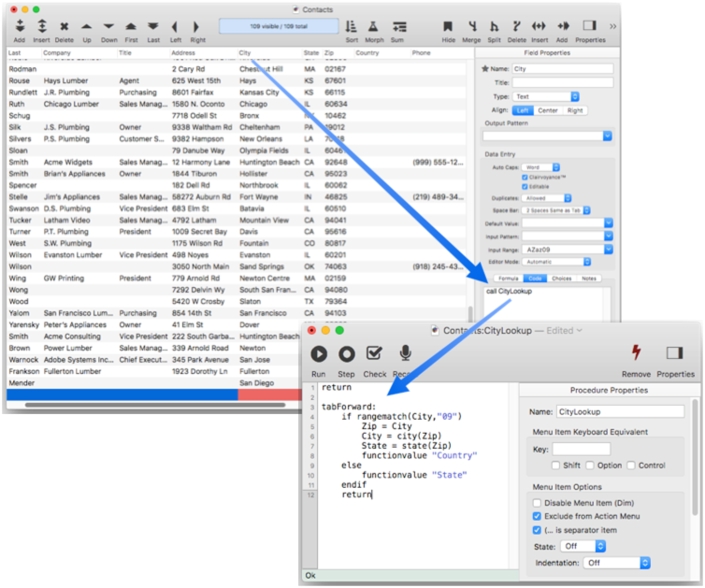Select Right alignment

(x=575, y=110)
